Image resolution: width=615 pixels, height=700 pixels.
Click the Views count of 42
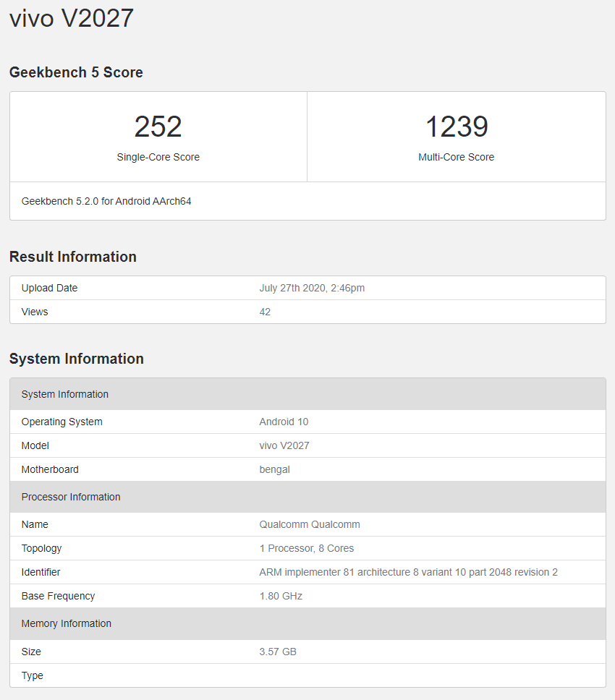[265, 312]
